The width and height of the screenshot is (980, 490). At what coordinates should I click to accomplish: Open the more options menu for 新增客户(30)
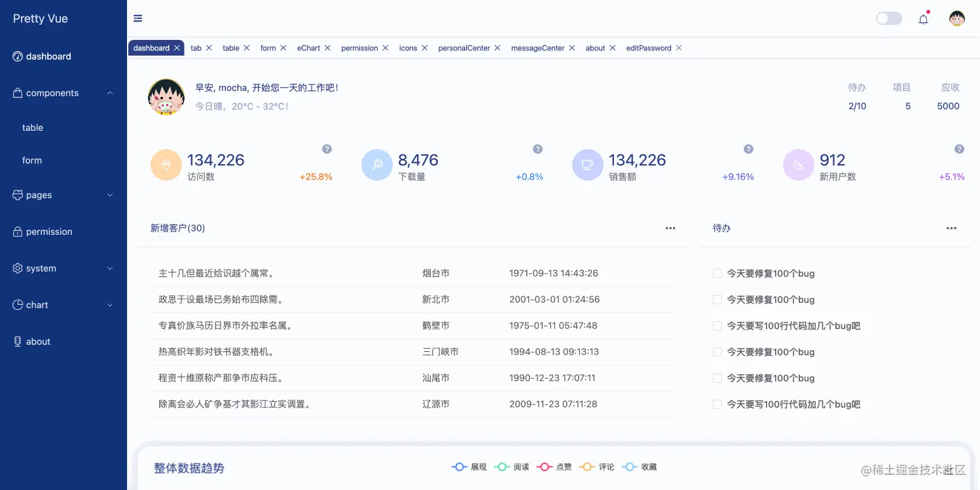tap(670, 228)
